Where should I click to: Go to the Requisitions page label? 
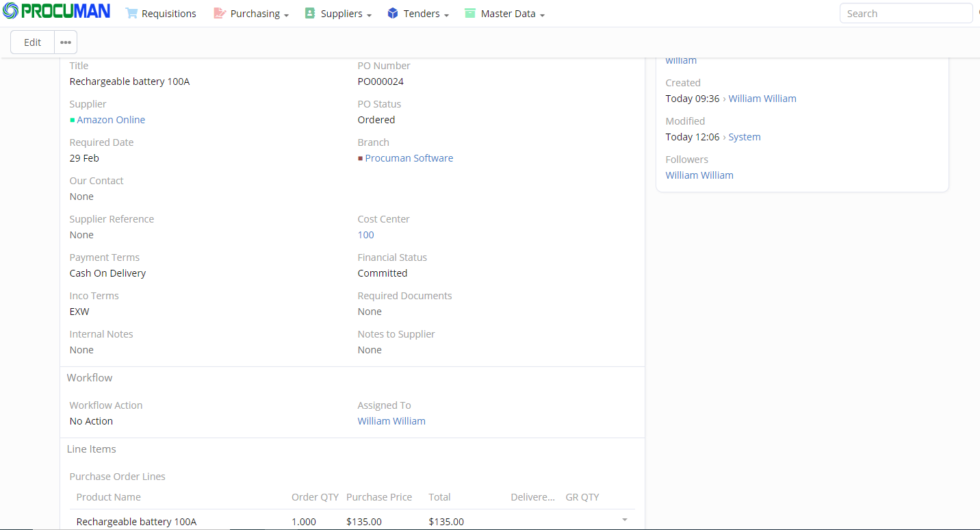pos(169,14)
